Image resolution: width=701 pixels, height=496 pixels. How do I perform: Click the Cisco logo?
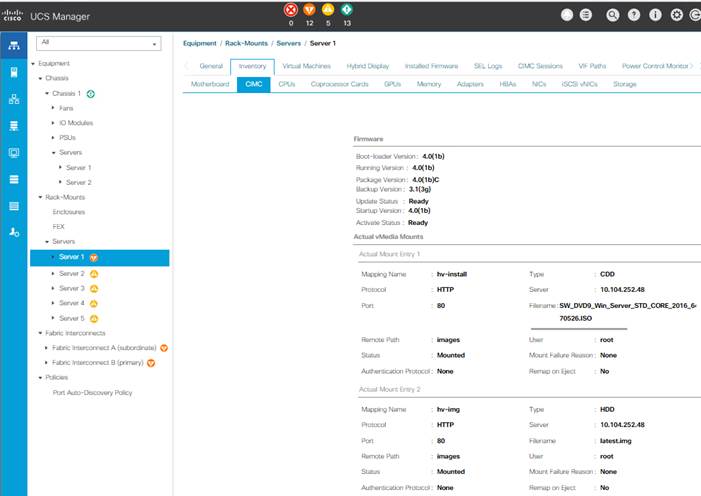tap(12, 16)
